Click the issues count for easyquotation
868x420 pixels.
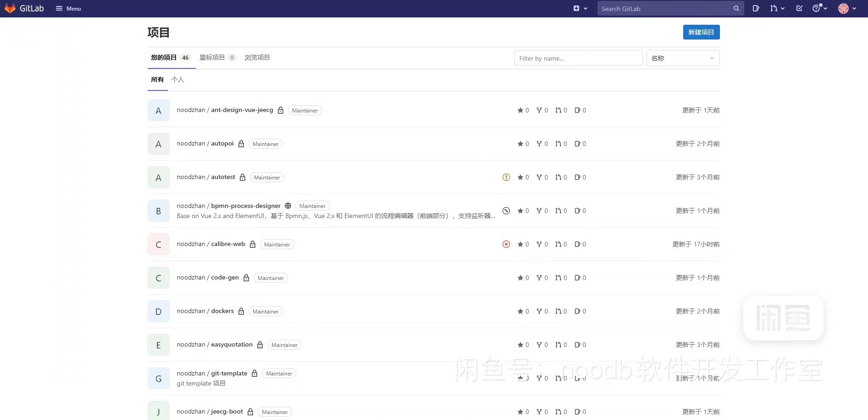pyautogui.click(x=581, y=345)
